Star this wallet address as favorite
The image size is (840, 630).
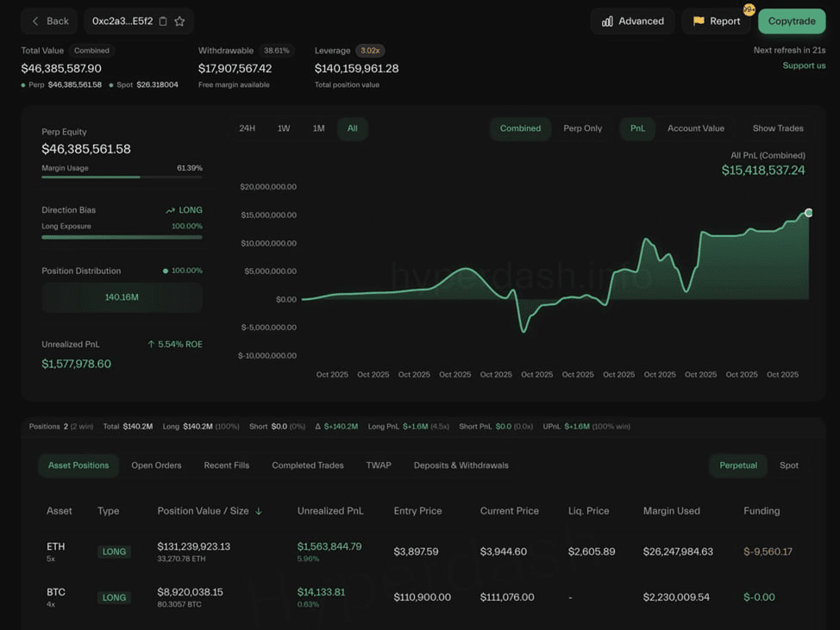pos(179,22)
